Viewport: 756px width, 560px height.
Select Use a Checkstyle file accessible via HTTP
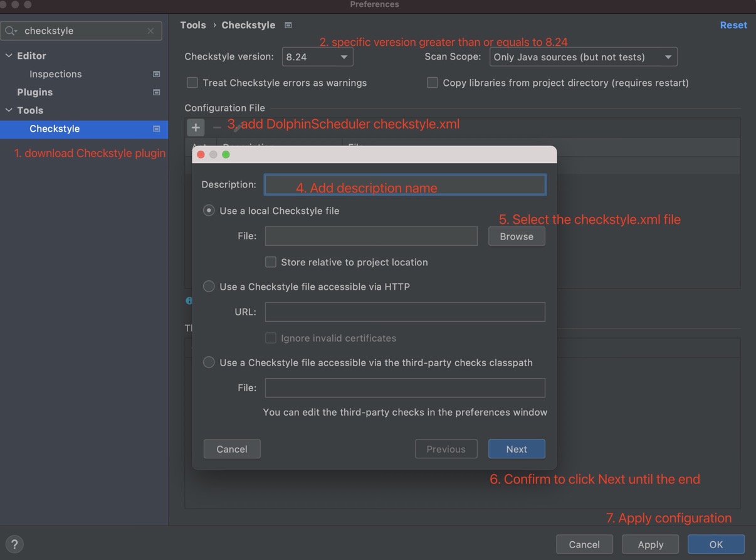209,286
